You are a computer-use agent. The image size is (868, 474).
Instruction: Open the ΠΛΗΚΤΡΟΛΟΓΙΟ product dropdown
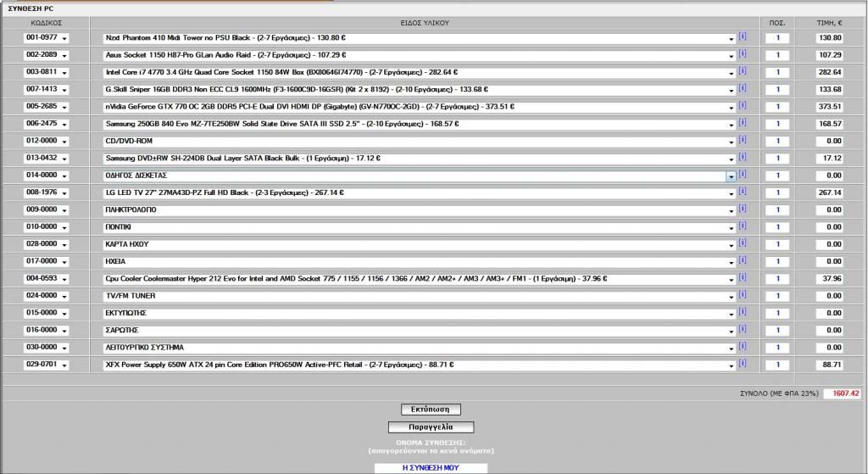coord(731,211)
